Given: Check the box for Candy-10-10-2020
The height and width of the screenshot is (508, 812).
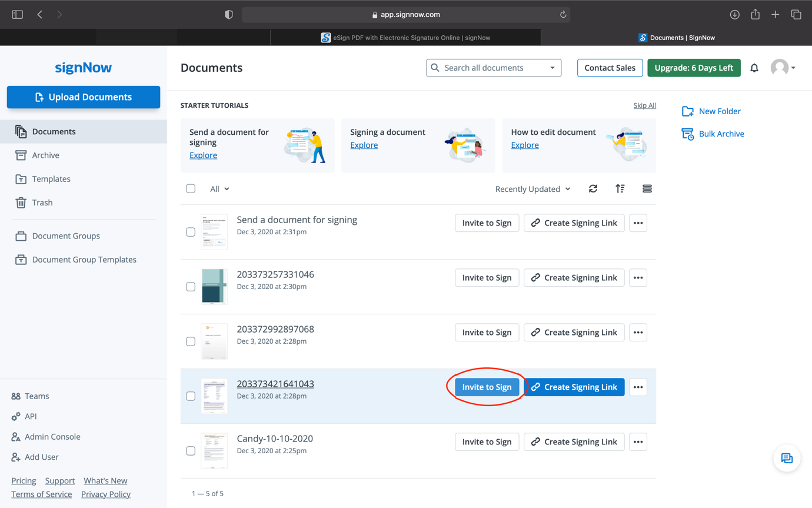Looking at the screenshot, I should (191, 451).
